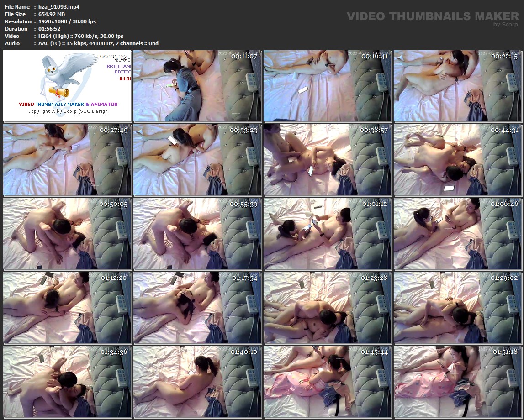Click the Copyright by Scorp (SUU Design) text
This screenshot has width=524, height=420.
pyautogui.click(x=68, y=111)
